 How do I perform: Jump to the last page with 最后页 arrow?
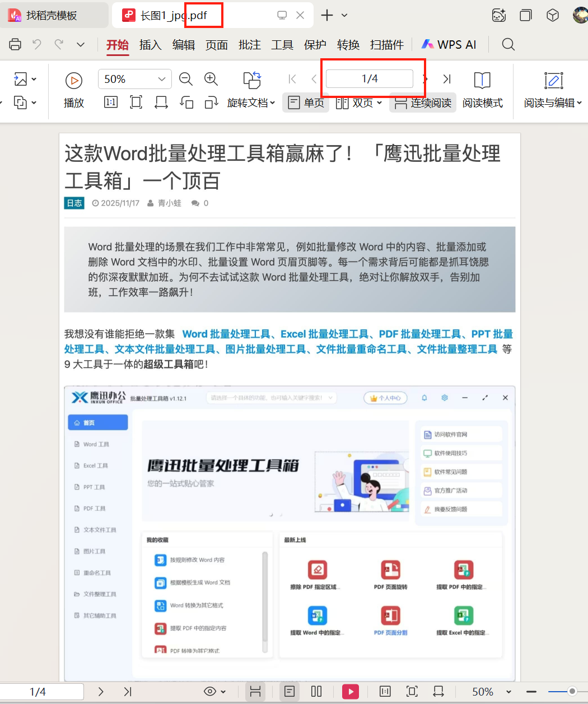pyautogui.click(x=447, y=79)
